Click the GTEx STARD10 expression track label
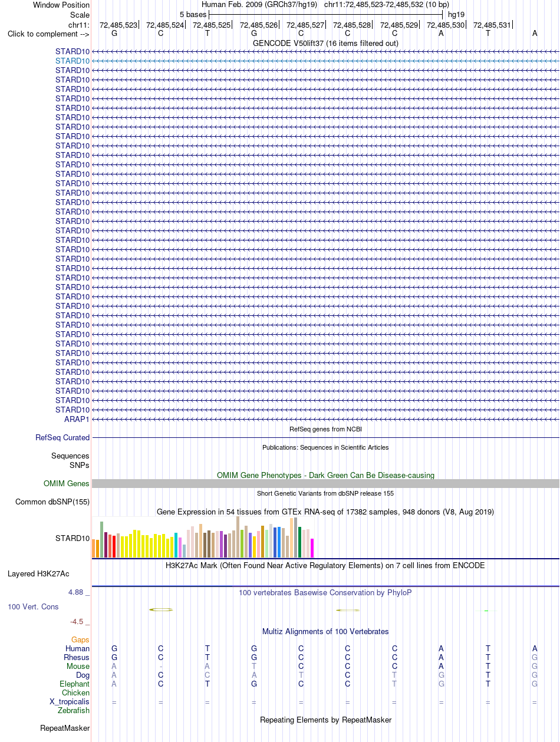 (73, 538)
